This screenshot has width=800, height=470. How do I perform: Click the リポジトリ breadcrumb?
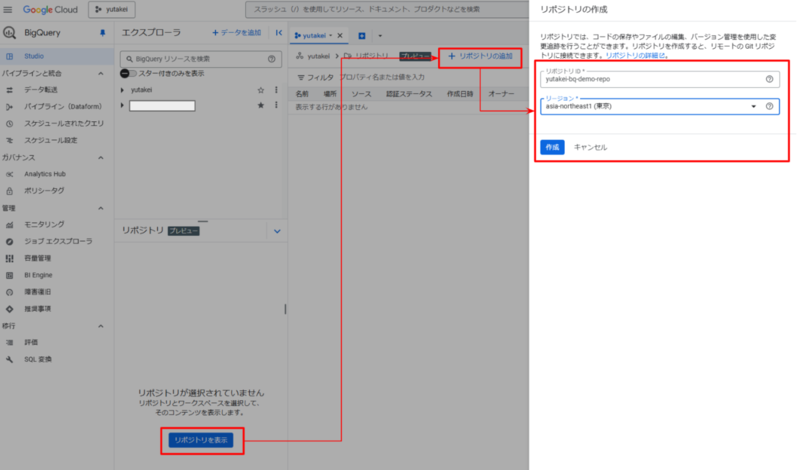(372, 56)
